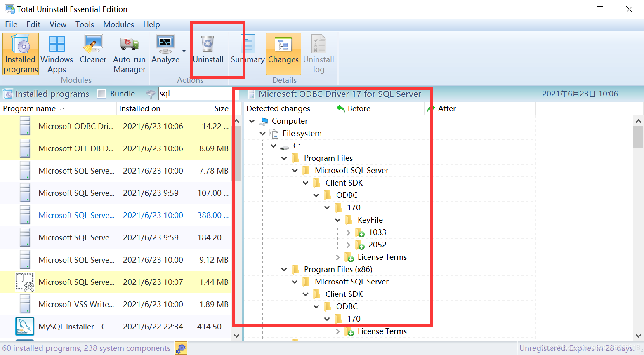Open the Modules menu
Viewport: 644px width, 355px height.
point(118,25)
